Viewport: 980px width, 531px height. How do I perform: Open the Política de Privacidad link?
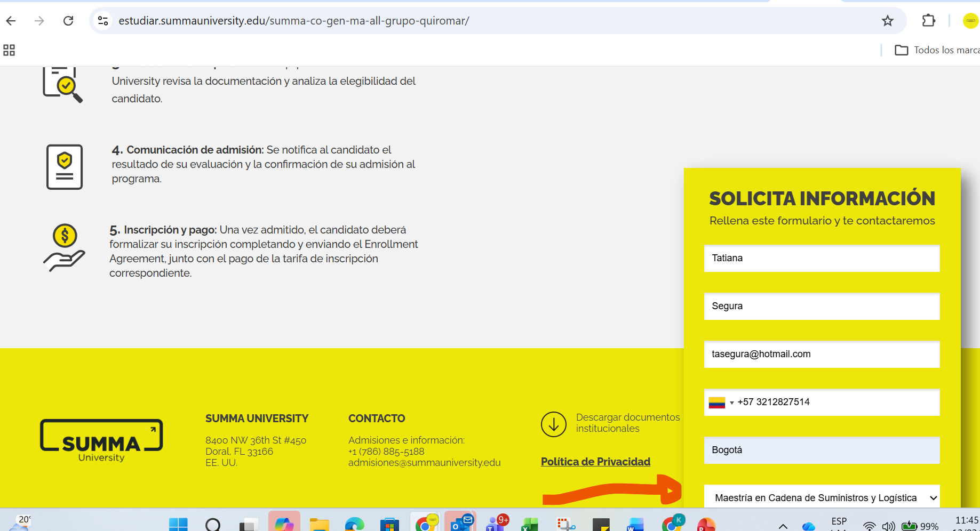[595, 462]
